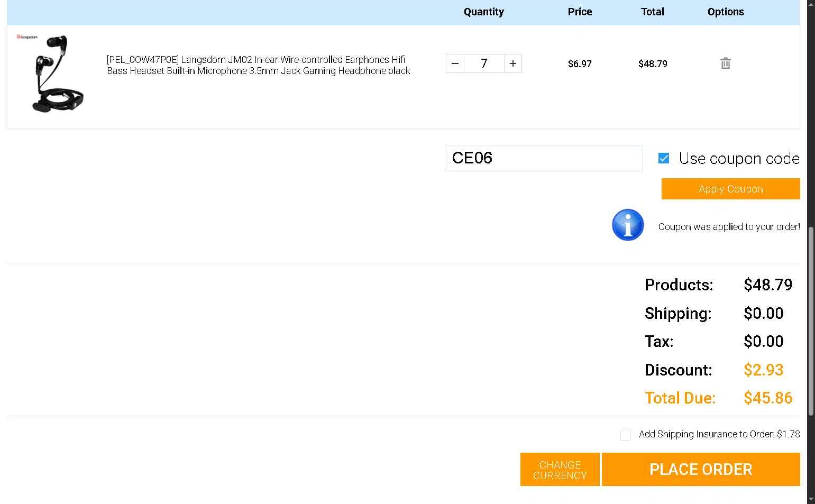Viewport: 815px width, 504px height.
Task: Decrease earphones quantity with minus button
Action: click(455, 63)
